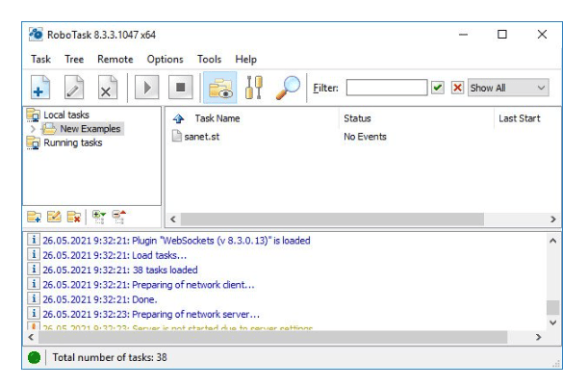
Task: Open the Tree menu
Action: tap(74, 60)
